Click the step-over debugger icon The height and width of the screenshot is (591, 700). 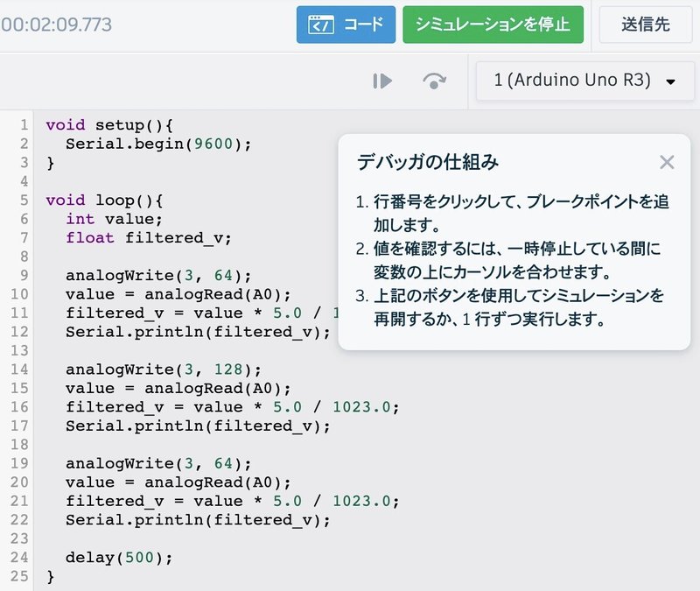(x=435, y=81)
